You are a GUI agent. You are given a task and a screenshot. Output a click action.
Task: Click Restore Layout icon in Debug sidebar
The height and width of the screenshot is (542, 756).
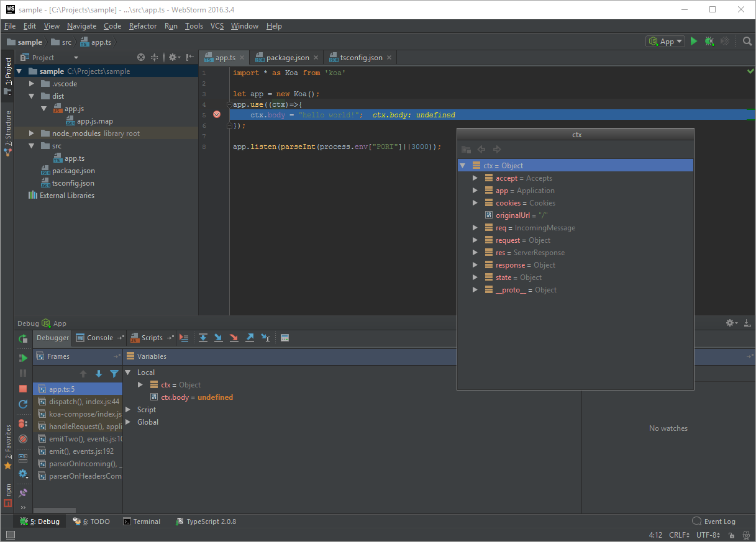(23, 458)
